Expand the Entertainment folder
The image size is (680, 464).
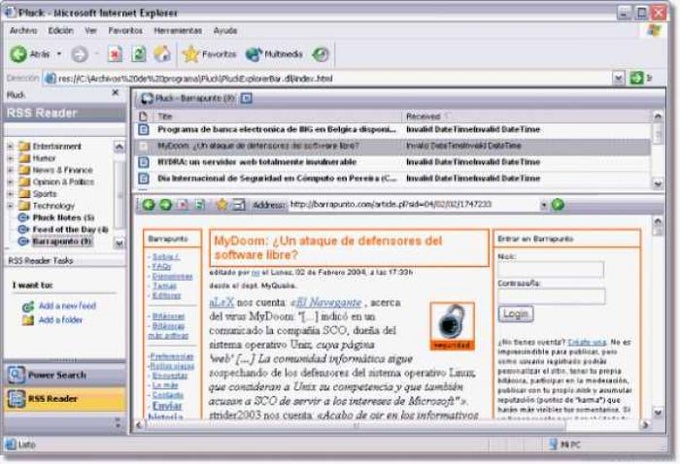point(10,146)
